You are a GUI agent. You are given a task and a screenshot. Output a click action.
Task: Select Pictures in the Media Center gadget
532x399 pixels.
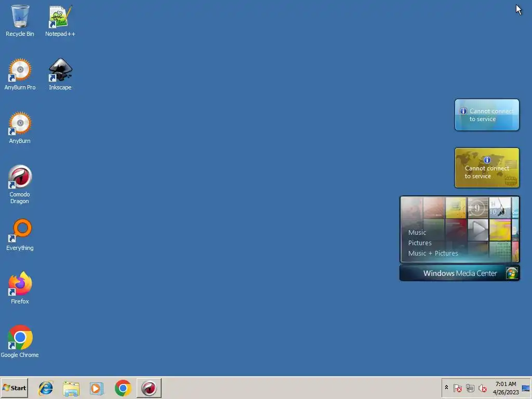pos(420,243)
